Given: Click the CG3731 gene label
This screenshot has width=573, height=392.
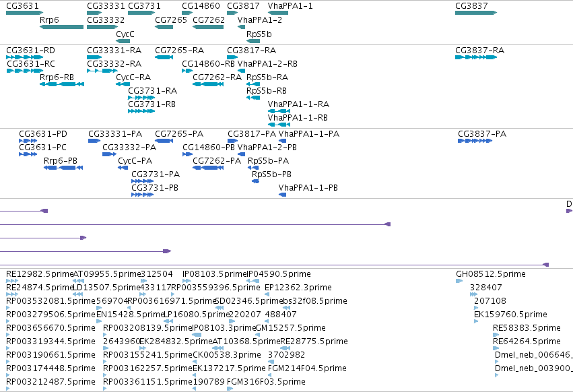Looking at the screenshot, I should pos(144,6).
